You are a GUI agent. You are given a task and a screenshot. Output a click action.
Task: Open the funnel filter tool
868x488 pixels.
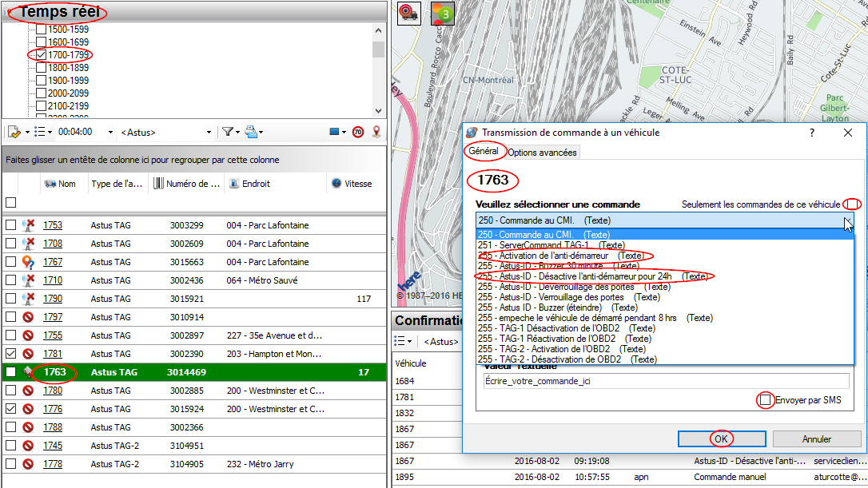tap(228, 132)
